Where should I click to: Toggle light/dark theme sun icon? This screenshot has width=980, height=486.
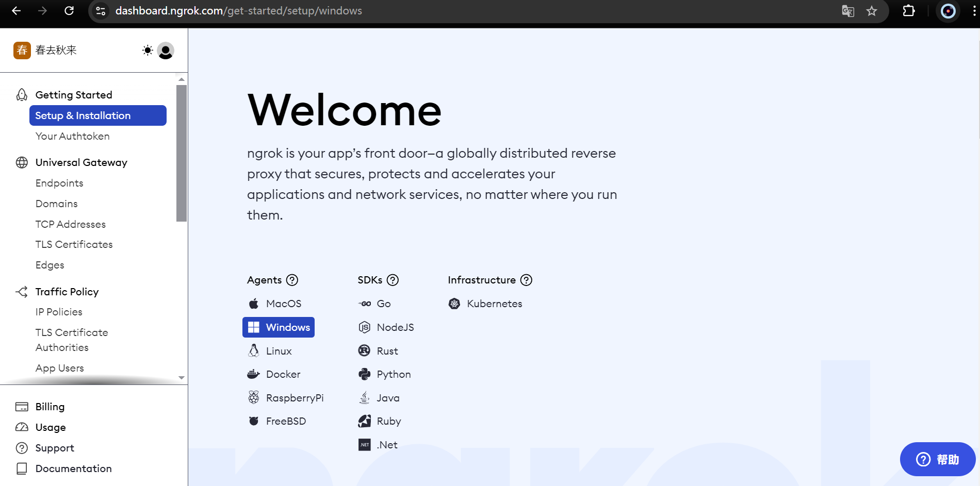[148, 51]
